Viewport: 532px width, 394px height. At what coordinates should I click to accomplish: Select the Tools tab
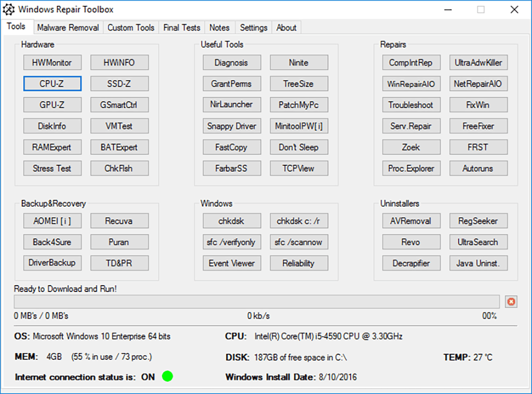click(x=16, y=27)
